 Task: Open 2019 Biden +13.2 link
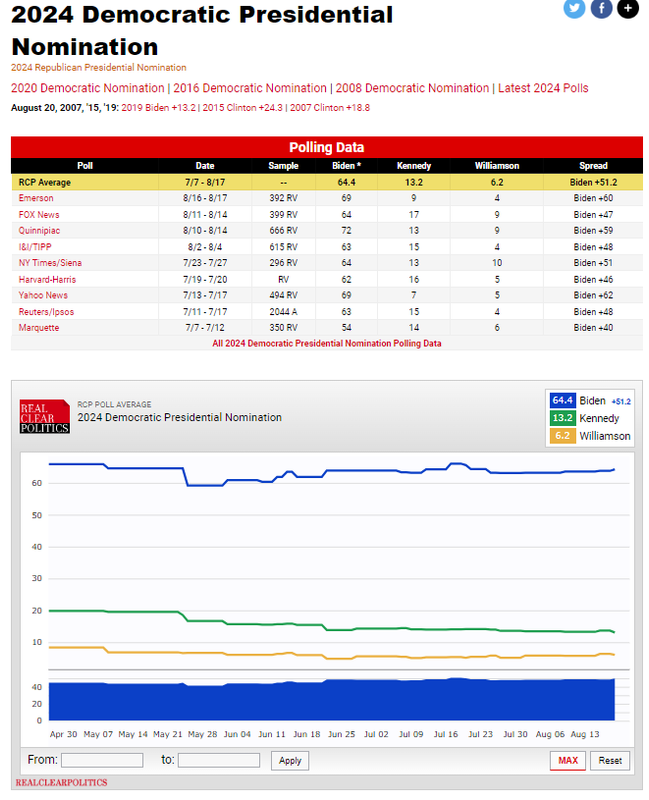click(x=158, y=108)
